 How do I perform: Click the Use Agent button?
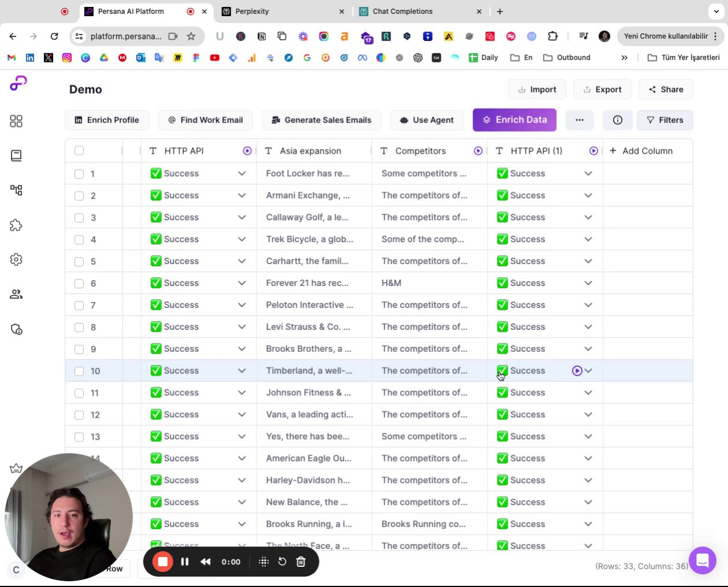click(x=426, y=120)
